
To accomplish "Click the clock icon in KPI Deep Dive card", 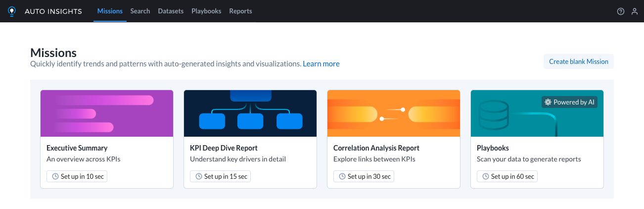I will [x=199, y=176].
